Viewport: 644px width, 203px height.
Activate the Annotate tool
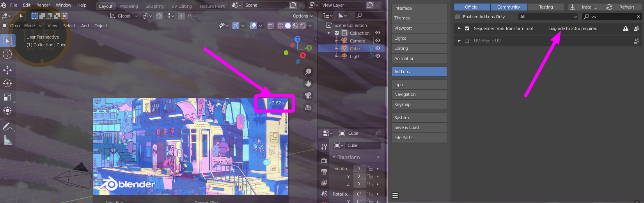point(8,127)
